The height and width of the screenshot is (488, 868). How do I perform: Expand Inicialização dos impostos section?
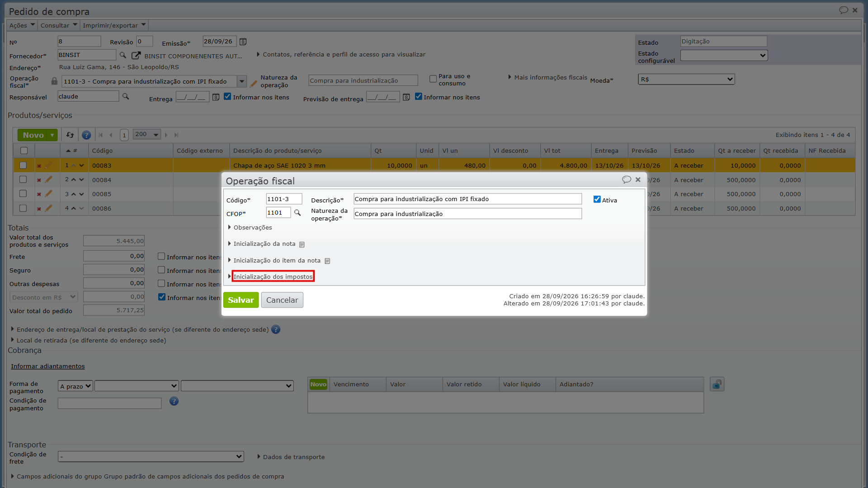(x=273, y=277)
